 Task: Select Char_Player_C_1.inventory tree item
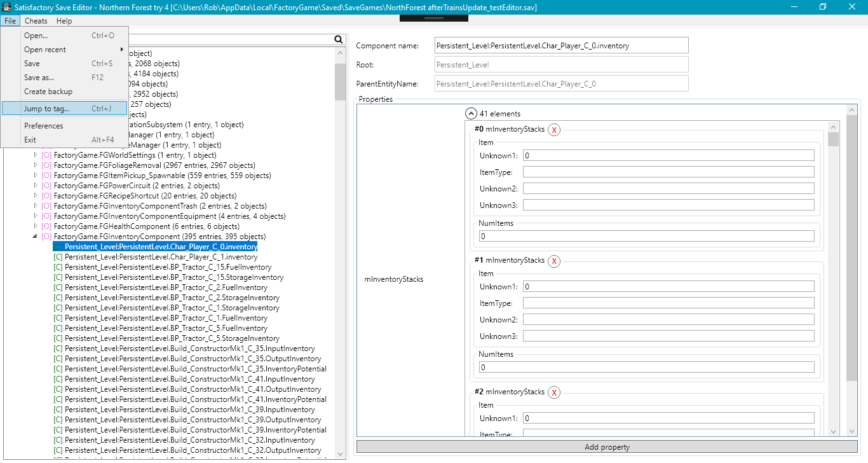pos(156,257)
